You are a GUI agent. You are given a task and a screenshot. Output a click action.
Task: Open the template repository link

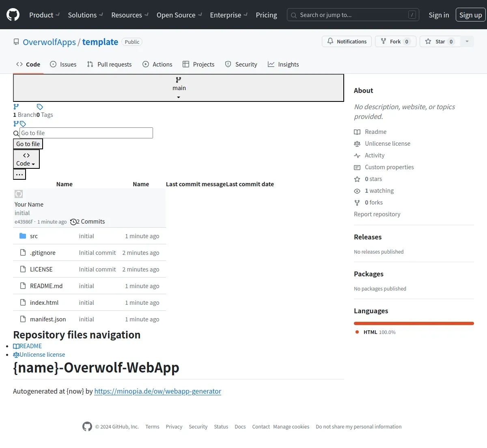click(100, 42)
